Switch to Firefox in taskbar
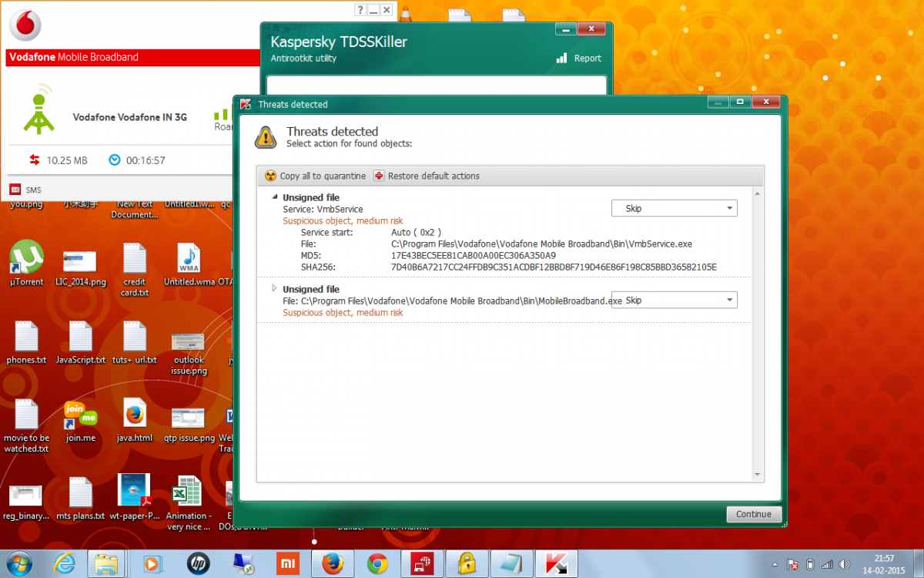The width and height of the screenshot is (924, 578). point(332,563)
